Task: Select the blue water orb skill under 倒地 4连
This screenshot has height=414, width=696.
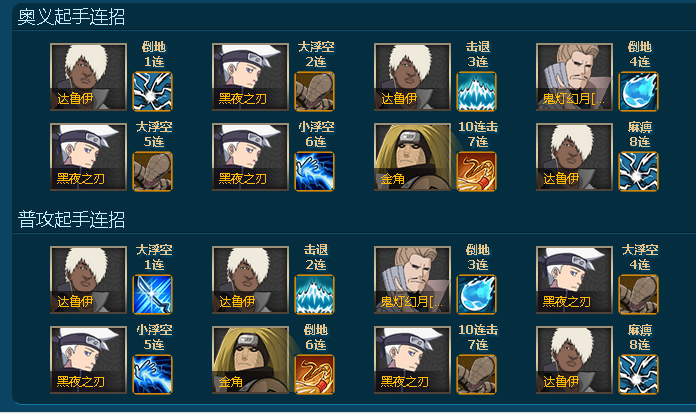Action: (x=639, y=91)
